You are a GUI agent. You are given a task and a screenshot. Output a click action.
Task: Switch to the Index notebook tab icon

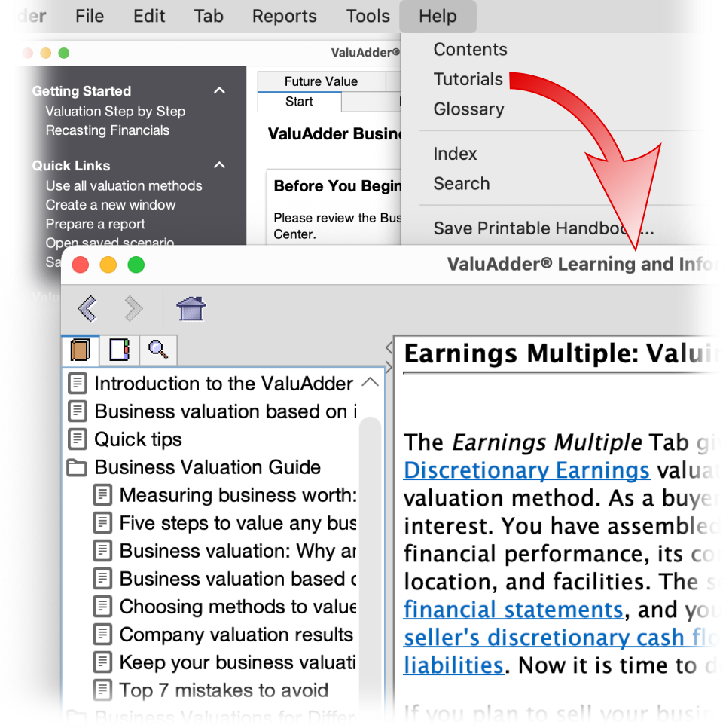(119, 350)
